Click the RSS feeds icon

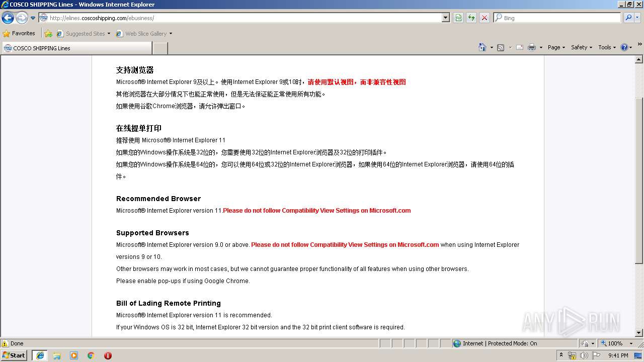[x=501, y=47]
